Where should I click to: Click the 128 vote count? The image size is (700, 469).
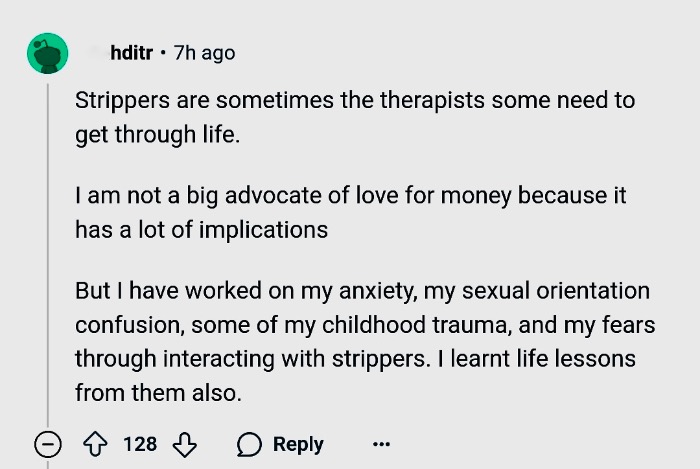tap(140, 444)
